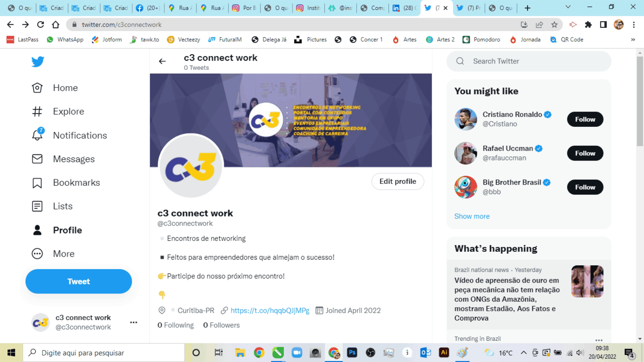Open the t.co profile link
The width and height of the screenshot is (644, 362).
pos(270,310)
